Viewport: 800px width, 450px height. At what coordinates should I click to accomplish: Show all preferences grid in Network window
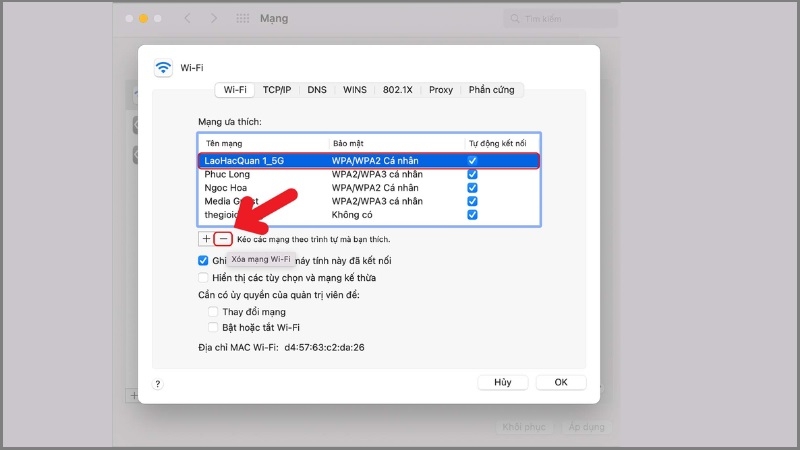pos(243,18)
